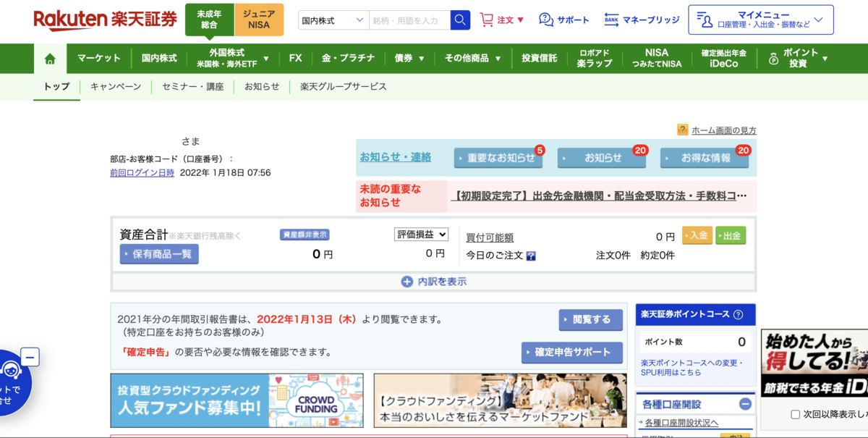Go to the home icon in green navbar
The width and height of the screenshot is (868, 438).
coord(50,59)
